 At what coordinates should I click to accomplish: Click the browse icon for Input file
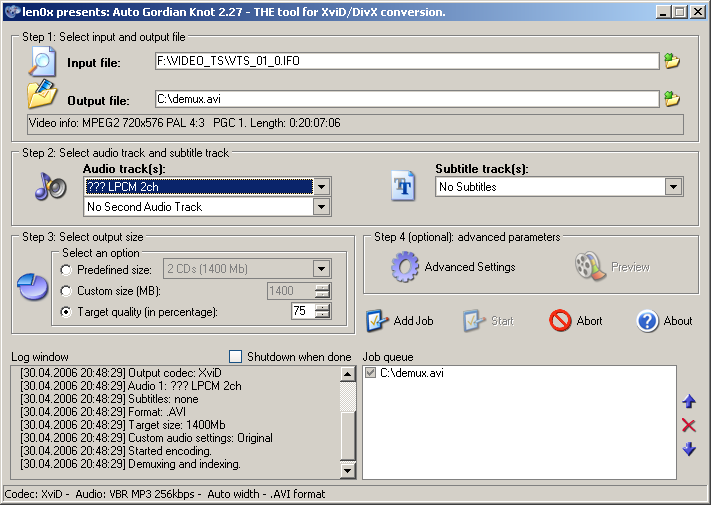click(672, 61)
